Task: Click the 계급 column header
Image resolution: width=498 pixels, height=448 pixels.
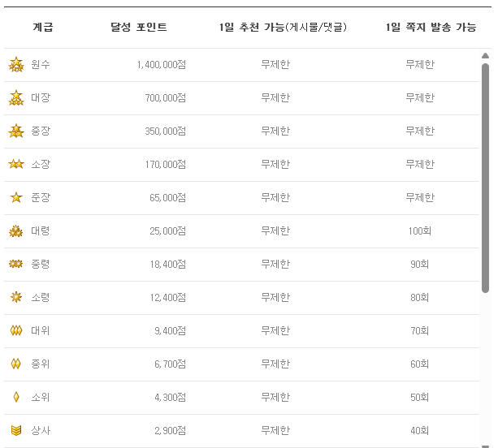Action: (x=43, y=28)
